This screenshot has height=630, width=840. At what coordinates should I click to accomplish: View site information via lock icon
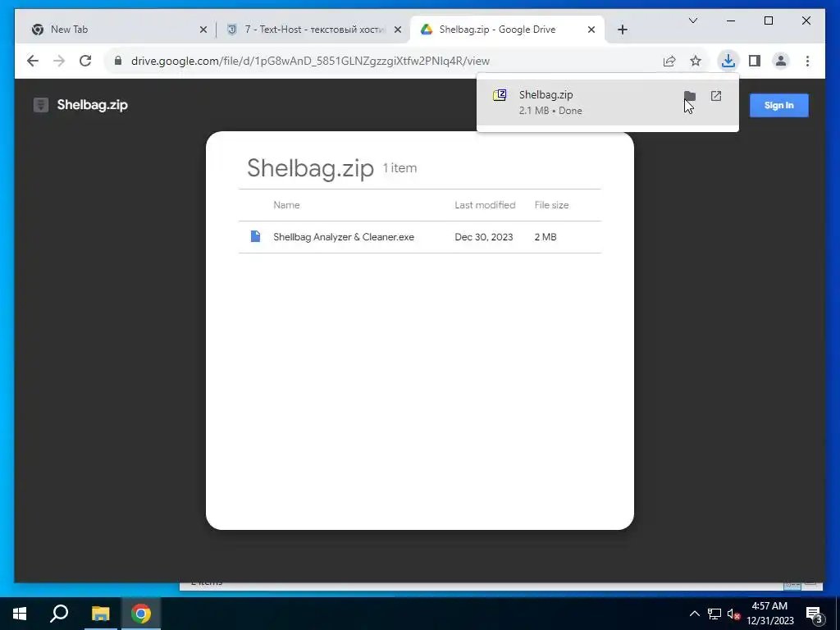click(118, 61)
